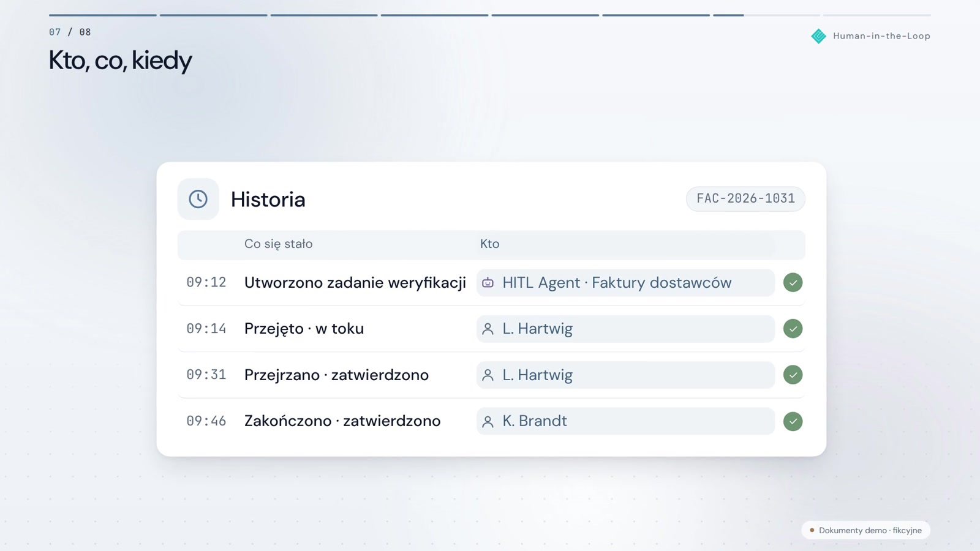The height and width of the screenshot is (551, 980).
Task: Click the 09:31 timestamp
Action: click(206, 375)
